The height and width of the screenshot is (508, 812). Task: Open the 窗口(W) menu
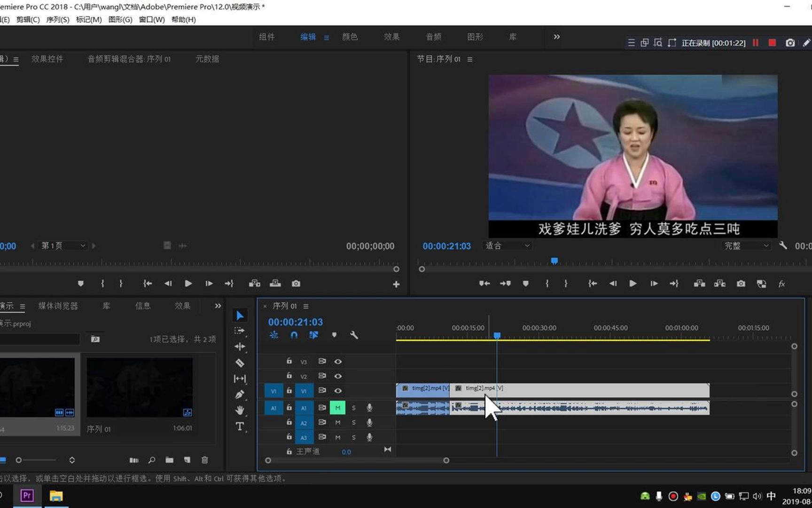[x=152, y=19]
